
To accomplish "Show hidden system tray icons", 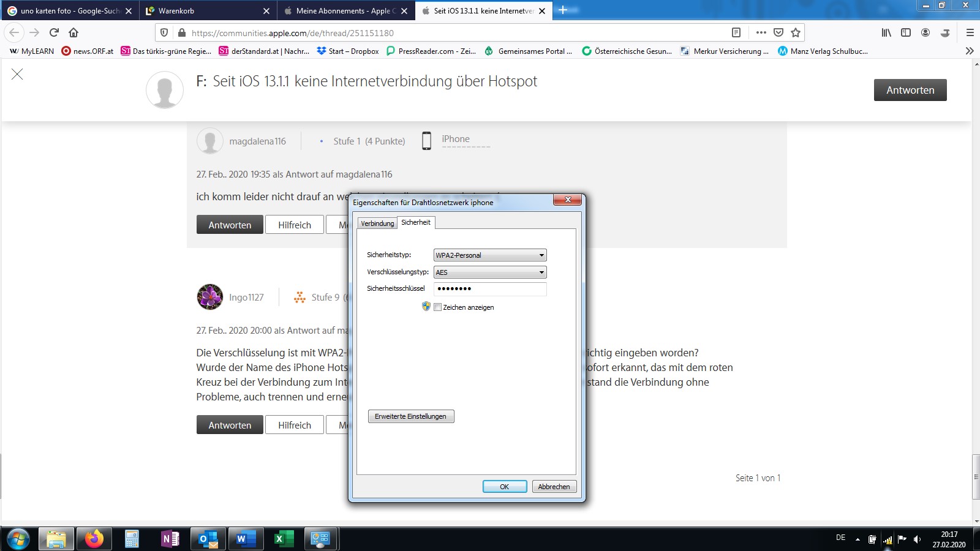I will click(x=858, y=539).
